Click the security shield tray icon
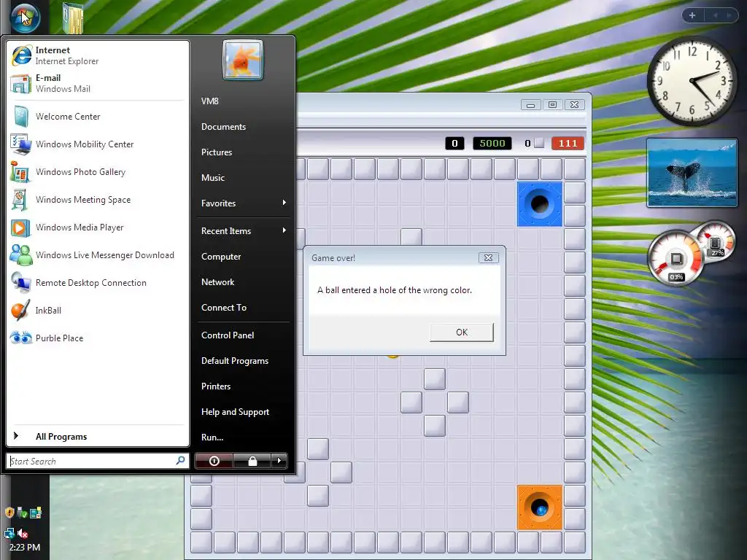 9,513
